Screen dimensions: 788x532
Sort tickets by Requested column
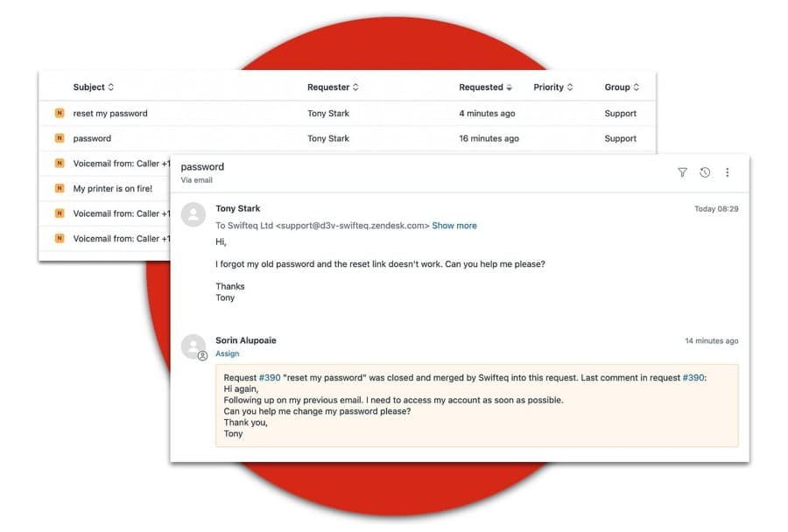tap(485, 87)
